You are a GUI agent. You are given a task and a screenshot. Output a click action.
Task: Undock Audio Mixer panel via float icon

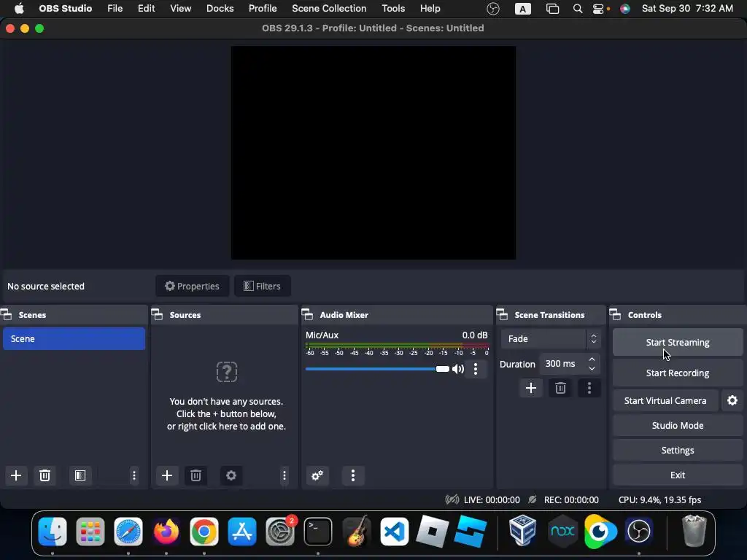click(307, 315)
